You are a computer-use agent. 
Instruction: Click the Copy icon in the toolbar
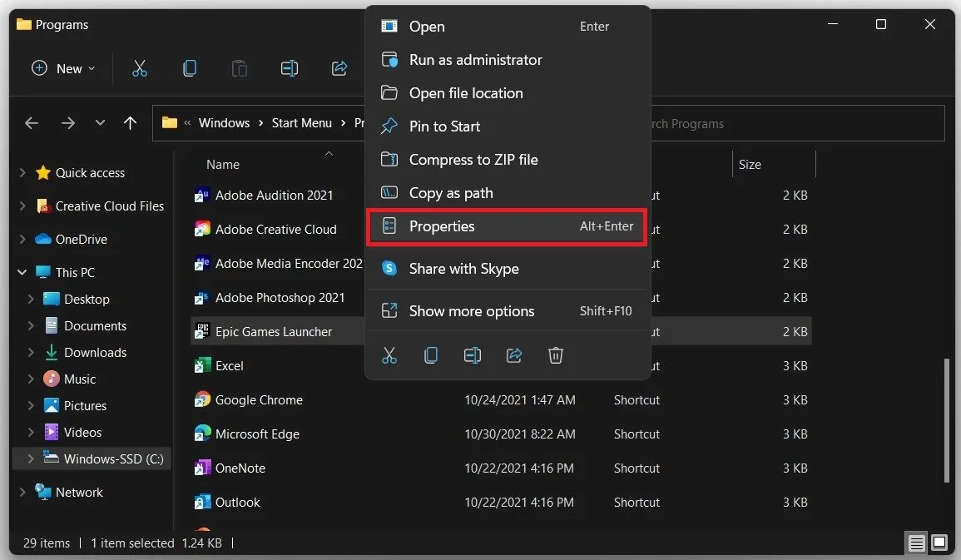point(190,68)
